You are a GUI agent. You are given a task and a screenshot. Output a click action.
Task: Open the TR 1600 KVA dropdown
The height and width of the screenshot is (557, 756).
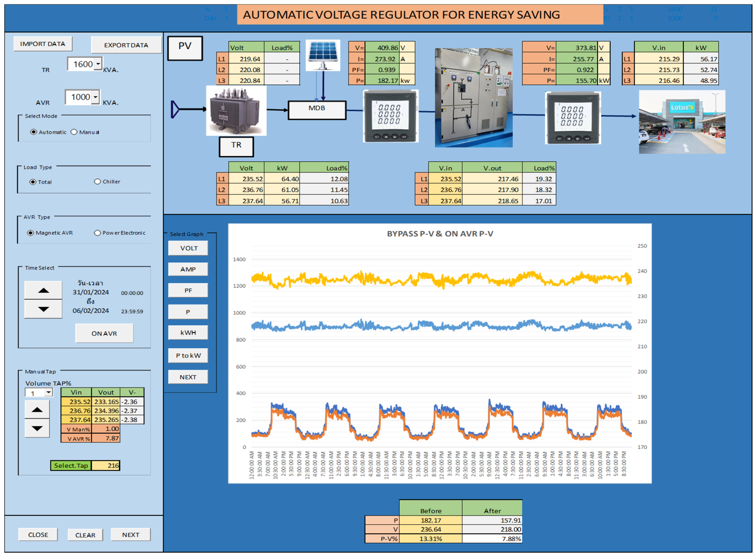coord(98,63)
